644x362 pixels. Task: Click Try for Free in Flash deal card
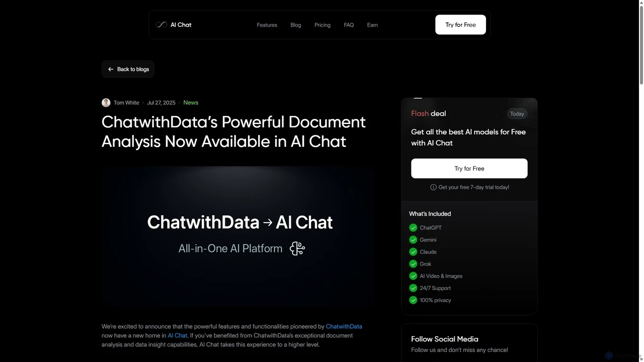coord(469,168)
